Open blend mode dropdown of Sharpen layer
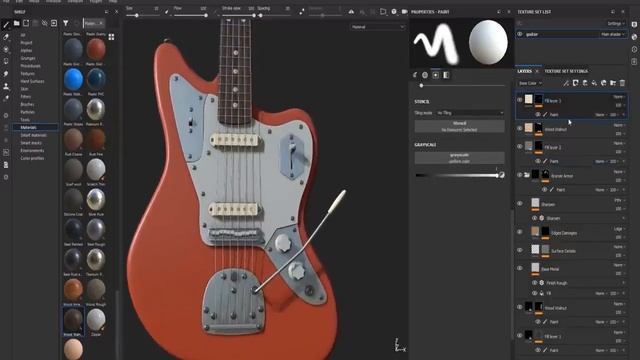This screenshot has height=360, width=640. click(619, 200)
